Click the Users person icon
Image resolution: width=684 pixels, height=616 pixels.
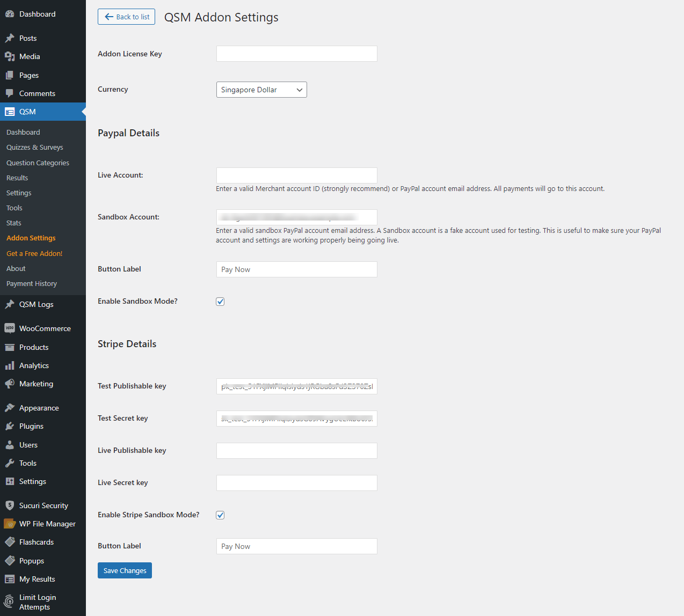10,445
